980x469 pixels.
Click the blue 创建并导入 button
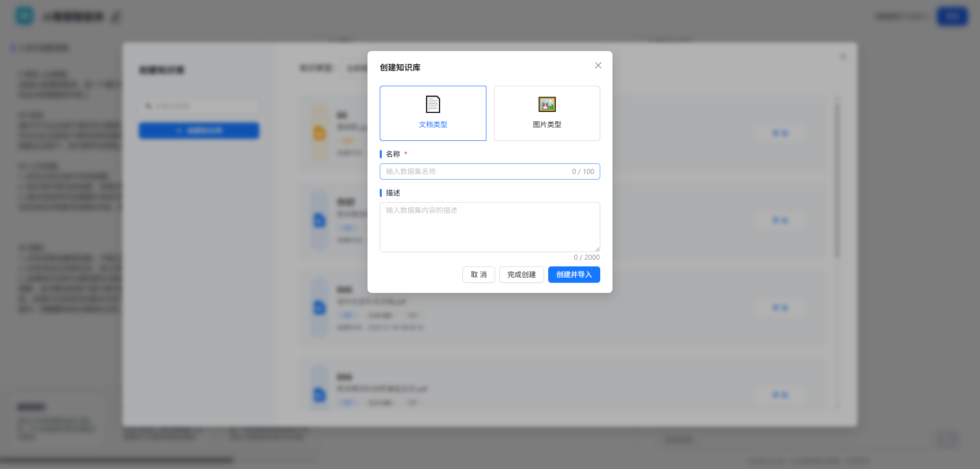574,274
